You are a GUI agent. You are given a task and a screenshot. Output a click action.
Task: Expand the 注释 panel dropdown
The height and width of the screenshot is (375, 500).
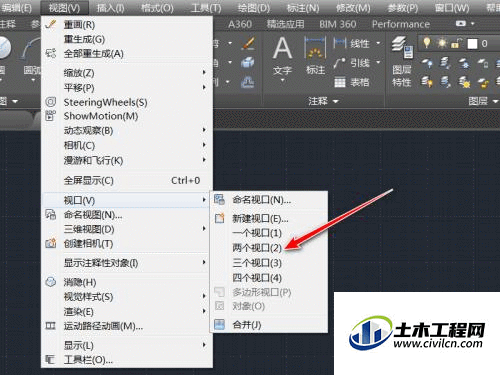tap(336, 101)
